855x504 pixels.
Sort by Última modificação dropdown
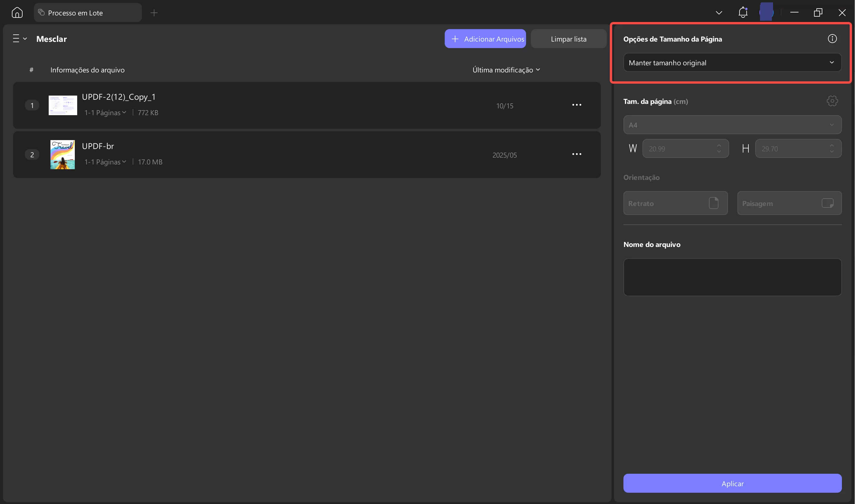click(506, 70)
